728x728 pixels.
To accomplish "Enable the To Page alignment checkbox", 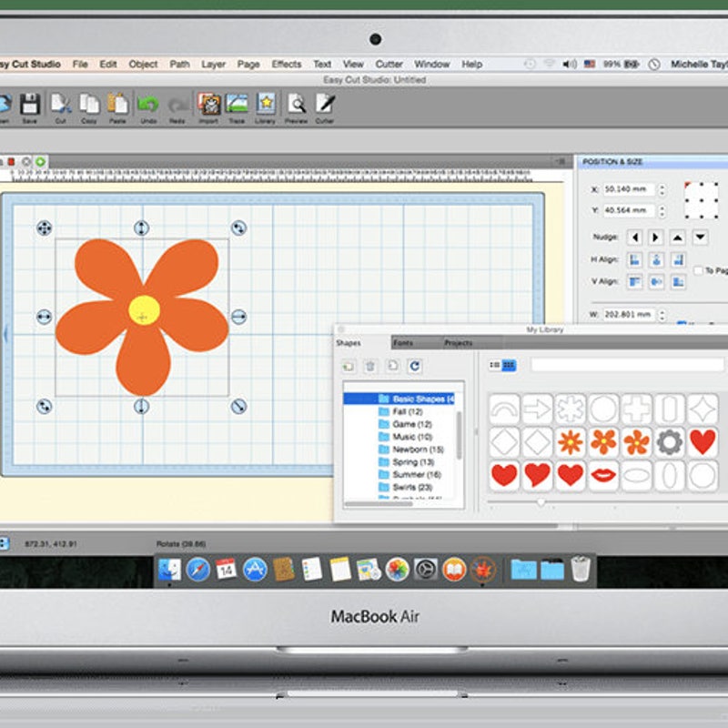I will [x=699, y=270].
